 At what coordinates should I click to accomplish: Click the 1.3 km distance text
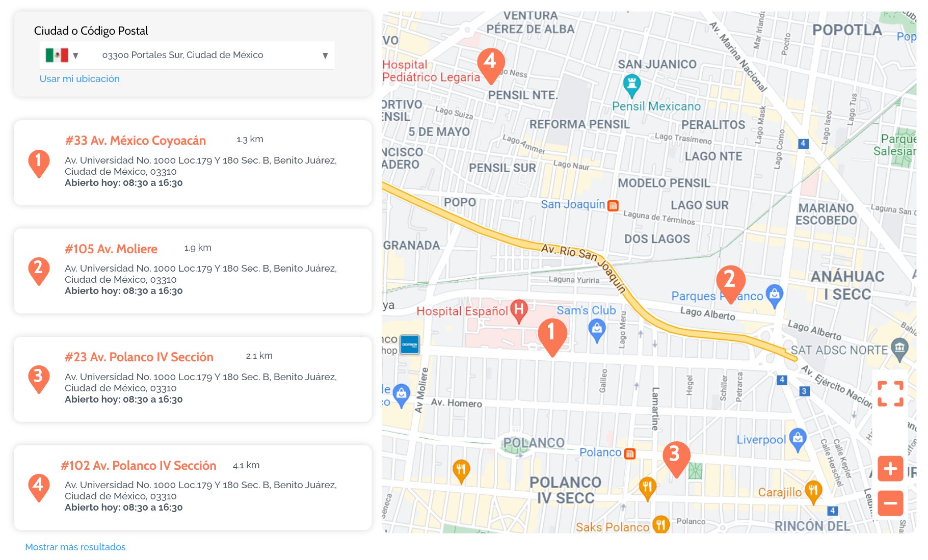(250, 139)
